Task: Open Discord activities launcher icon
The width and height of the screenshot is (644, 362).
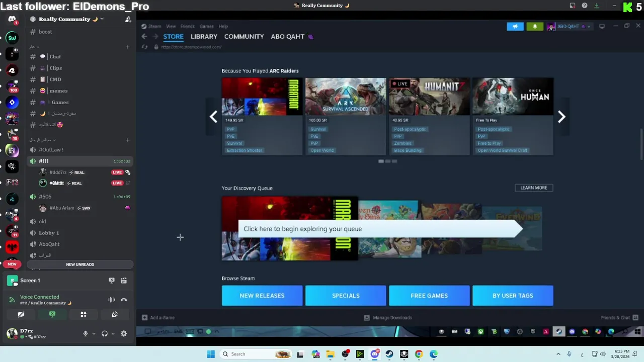Action: [x=84, y=315]
